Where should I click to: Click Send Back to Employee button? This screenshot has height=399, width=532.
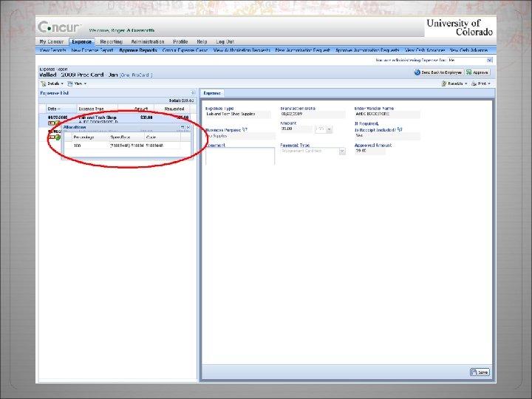pos(438,72)
